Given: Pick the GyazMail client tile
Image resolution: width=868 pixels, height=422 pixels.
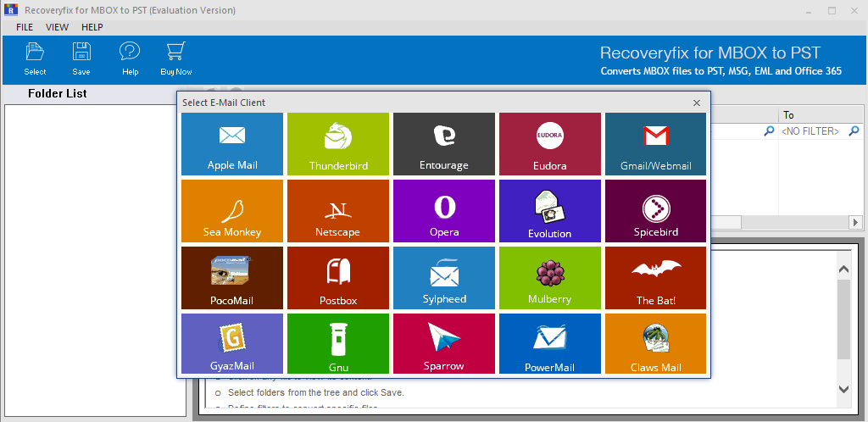Looking at the screenshot, I should pyautogui.click(x=232, y=343).
